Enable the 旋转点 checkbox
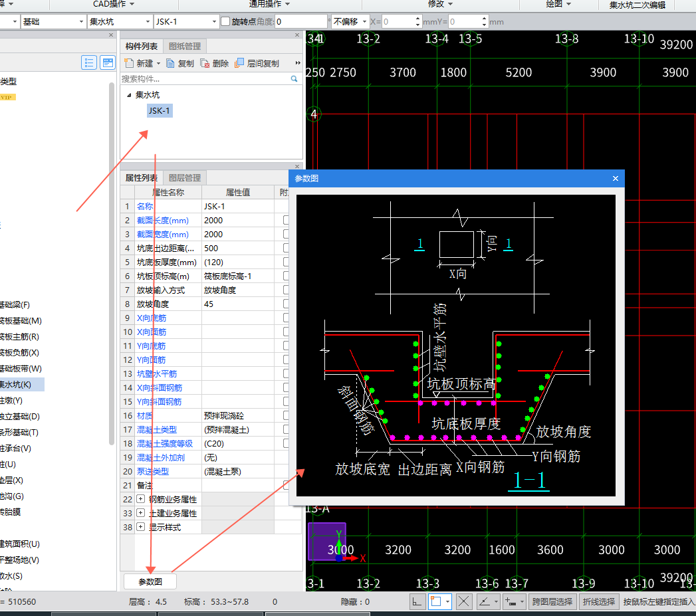The image size is (696, 616). [225, 22]
